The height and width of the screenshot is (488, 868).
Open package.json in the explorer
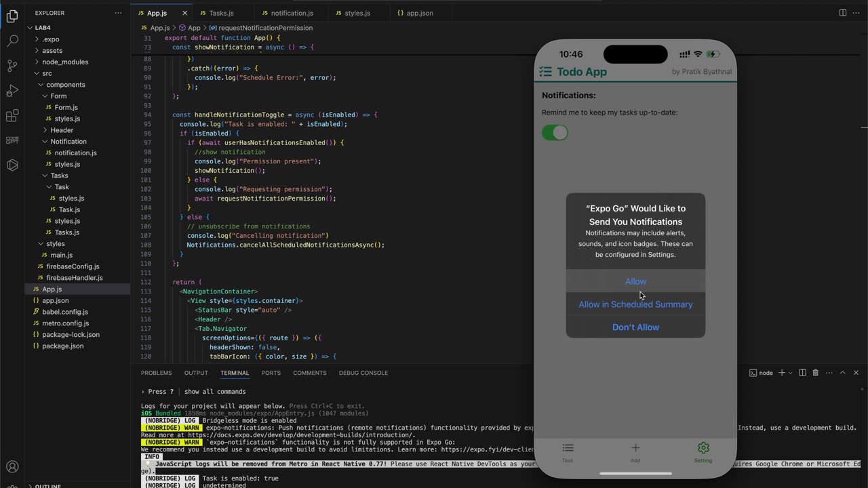(x=62, y=346)
